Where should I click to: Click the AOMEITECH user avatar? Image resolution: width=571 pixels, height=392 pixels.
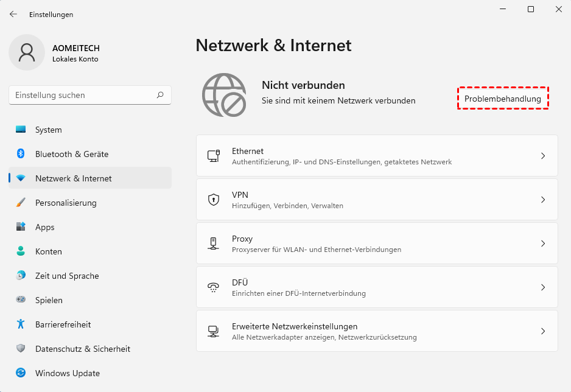(26, 52)
